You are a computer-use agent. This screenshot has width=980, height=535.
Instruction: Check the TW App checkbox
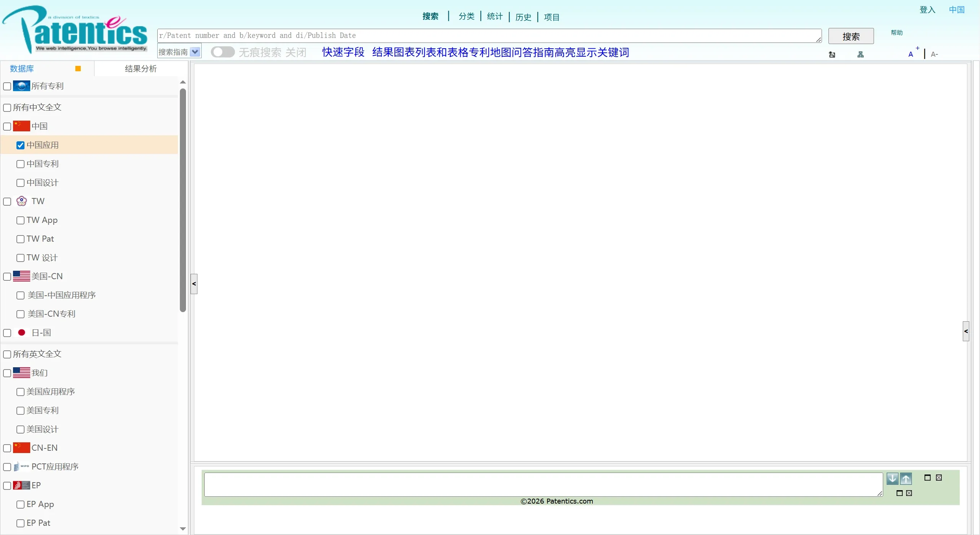click(x=21, y=220)
